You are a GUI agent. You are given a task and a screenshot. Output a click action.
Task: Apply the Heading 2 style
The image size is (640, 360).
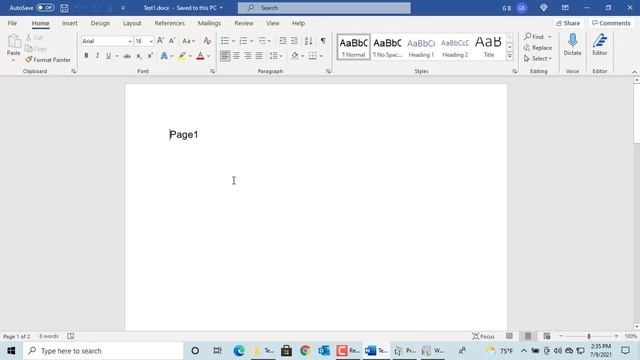pyautogui.click(x=455, y=47)
